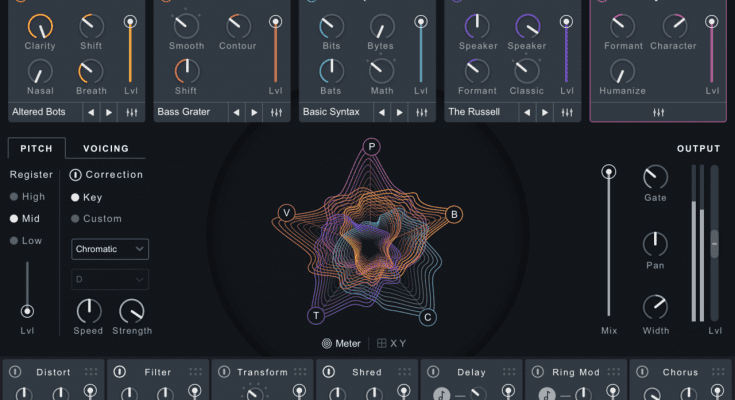This screenshot has height=400, width=735.
Task: Select the Pitch tab
Action: (x=37, y=149)
